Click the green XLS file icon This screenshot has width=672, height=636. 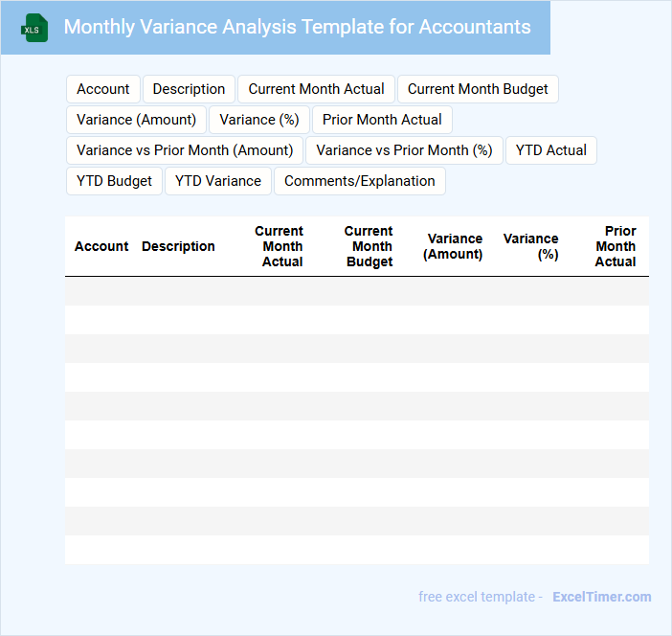(x=34, y=28)
